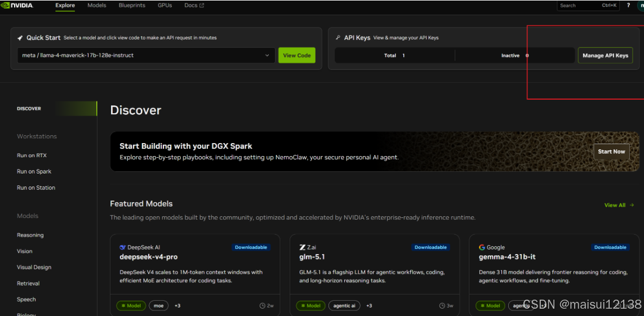644x316 pixels.
Task: Open the user account avatar
Action: [x=640, y=5]
